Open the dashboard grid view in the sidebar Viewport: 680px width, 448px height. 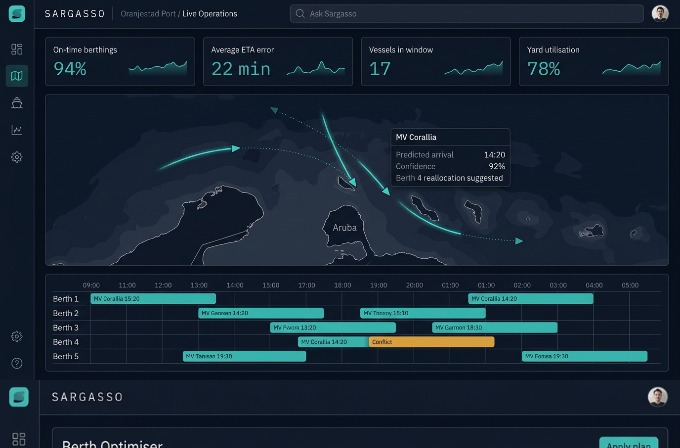[x=16, y=49]
